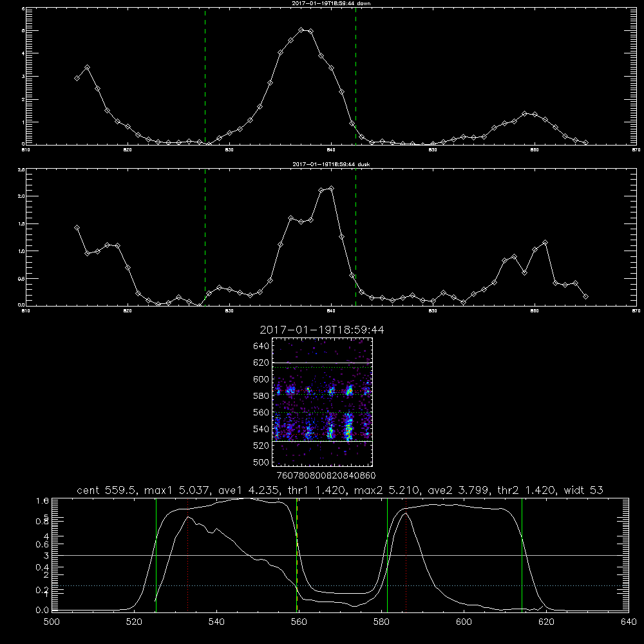Select the 'widt 53' statistic
The image size is (644, 644).
[583, 490]
